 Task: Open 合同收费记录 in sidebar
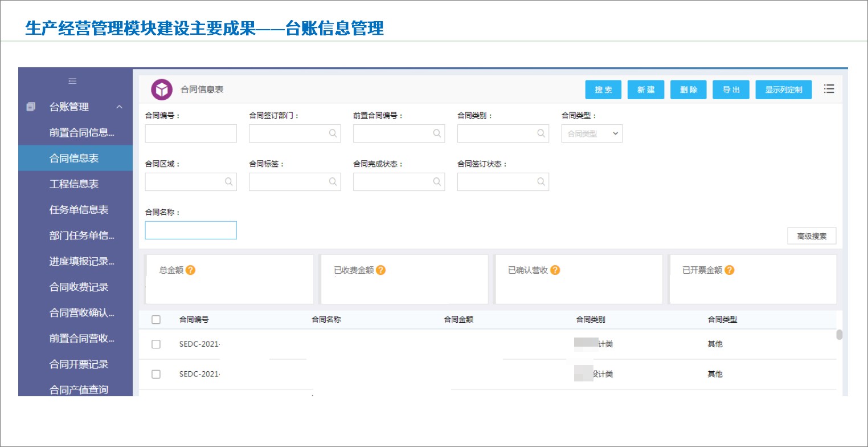click(x=75, y=287)
